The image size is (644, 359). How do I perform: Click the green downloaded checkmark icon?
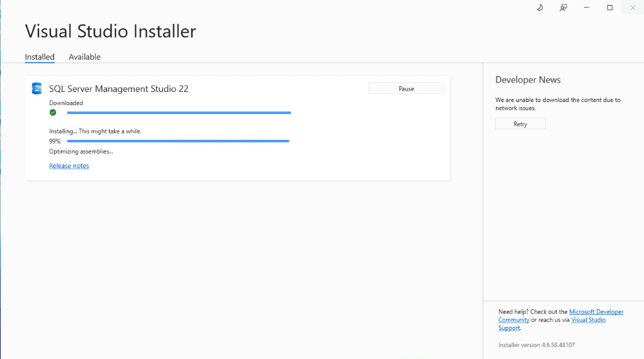coord(53,112)
